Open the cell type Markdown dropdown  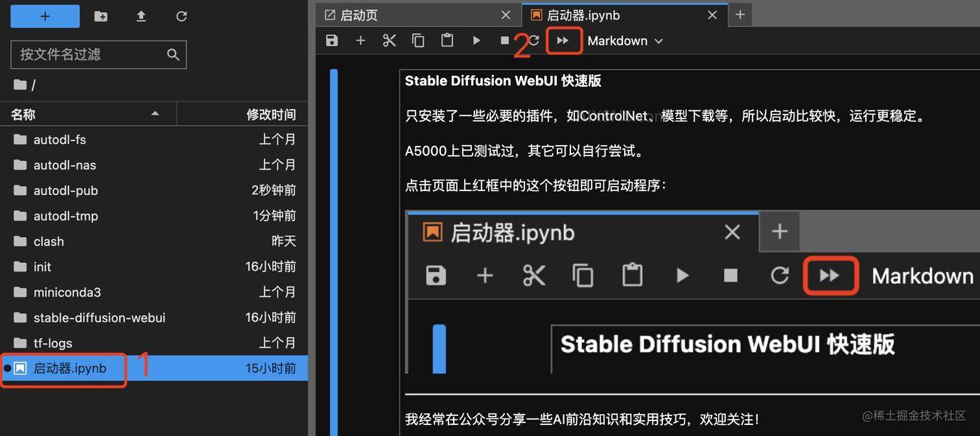tap(624, 40)
